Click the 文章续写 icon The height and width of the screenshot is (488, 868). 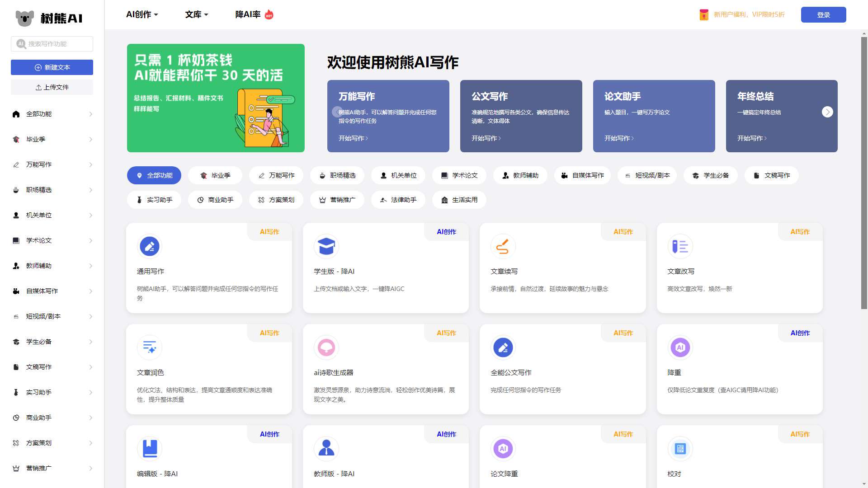click(503, 246)
